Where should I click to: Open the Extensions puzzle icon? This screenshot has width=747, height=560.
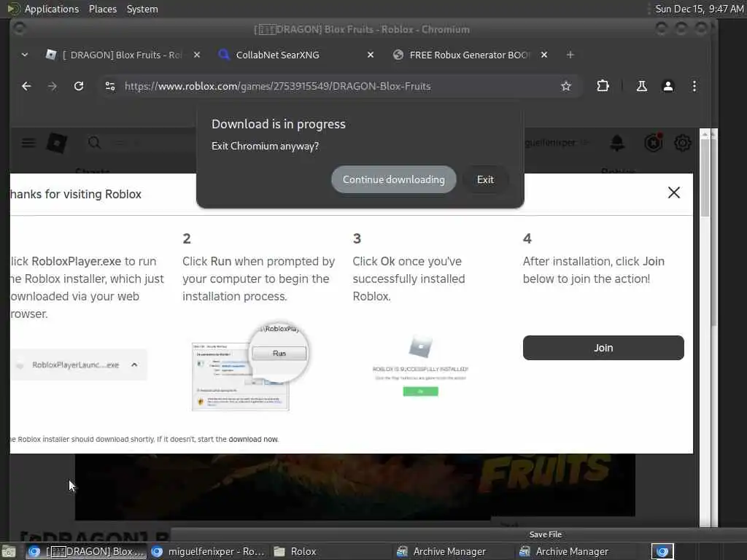603,86
